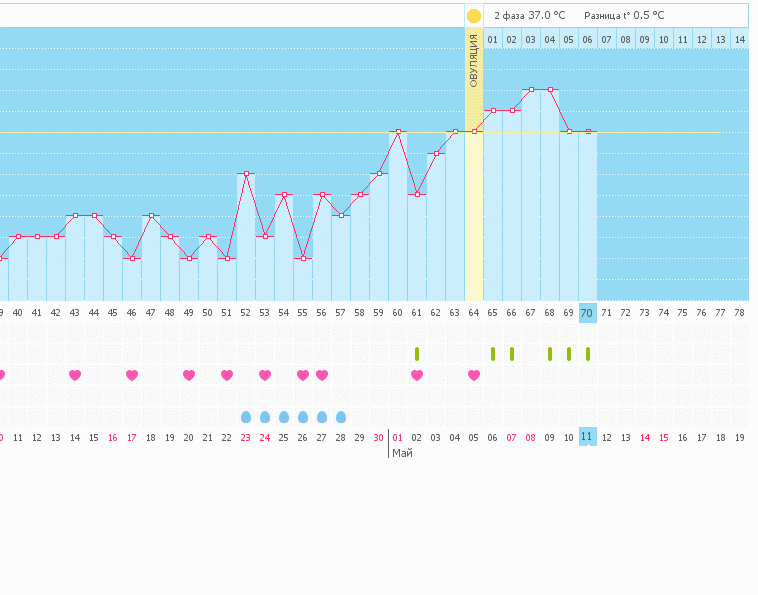Select highlighted cycle day 70 on axis

point(588,313)
